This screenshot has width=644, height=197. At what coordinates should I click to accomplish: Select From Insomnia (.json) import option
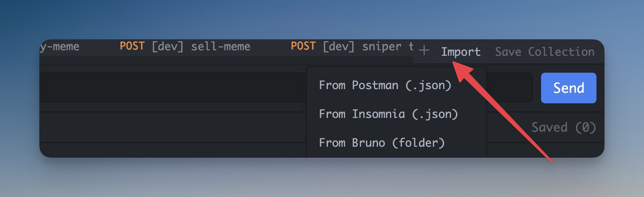388,114
